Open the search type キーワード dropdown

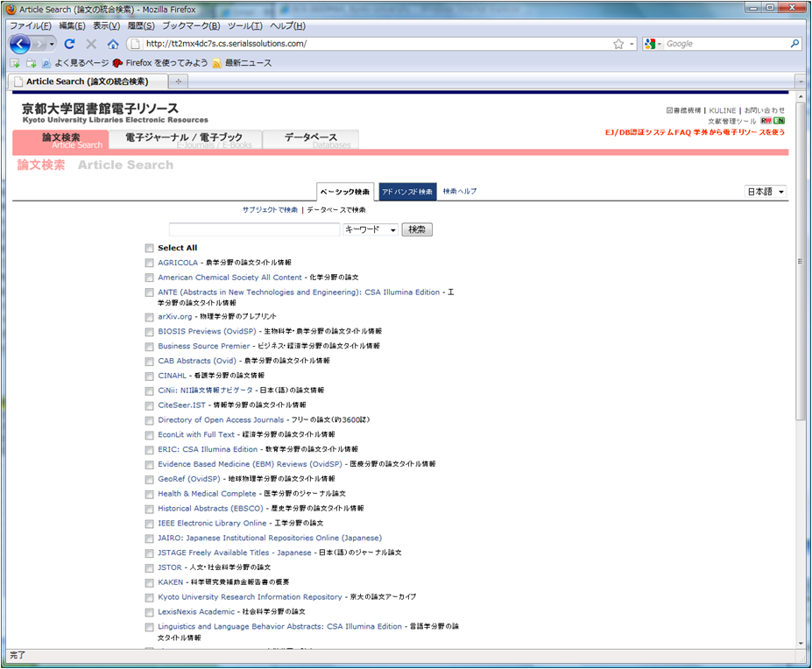(371, 229)
